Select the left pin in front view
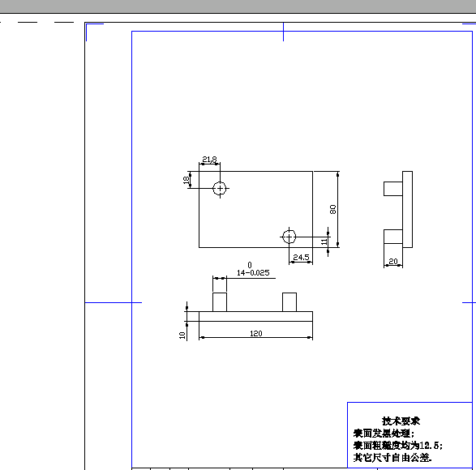 (x=220, y=302)
